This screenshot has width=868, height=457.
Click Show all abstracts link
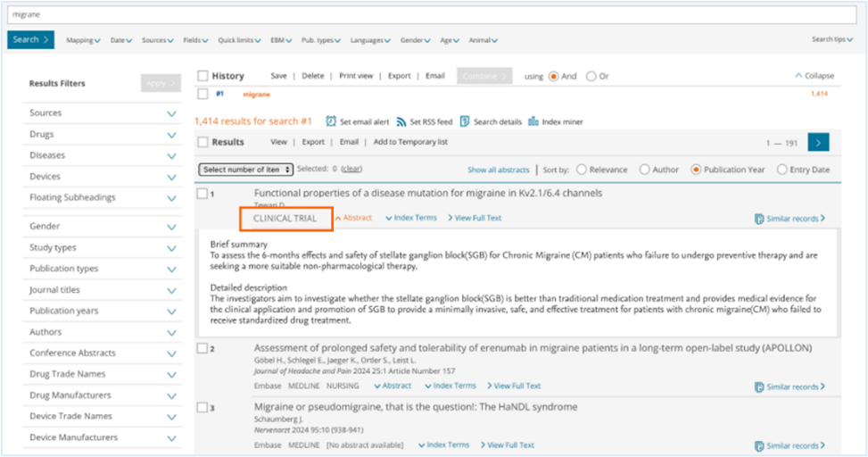point(498,170)
